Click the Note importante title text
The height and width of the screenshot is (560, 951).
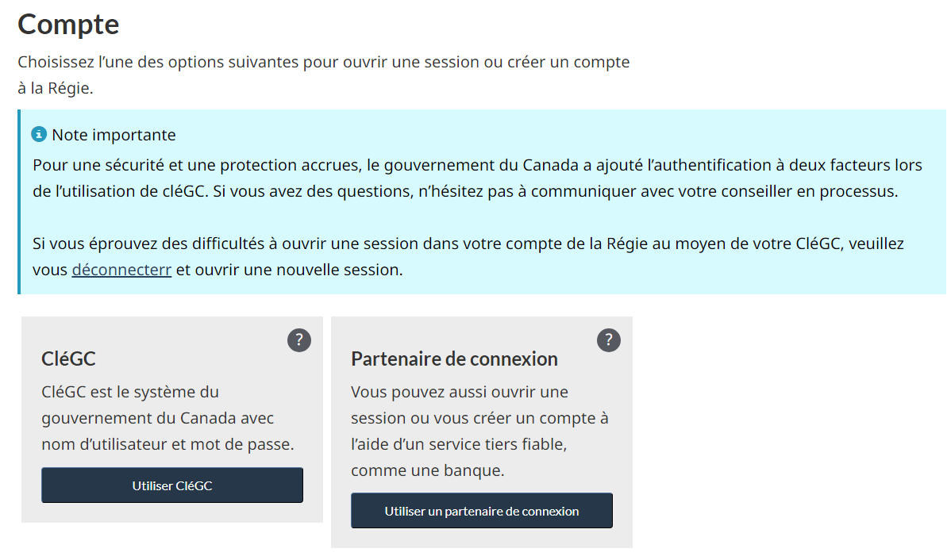(x=114, y=135)
